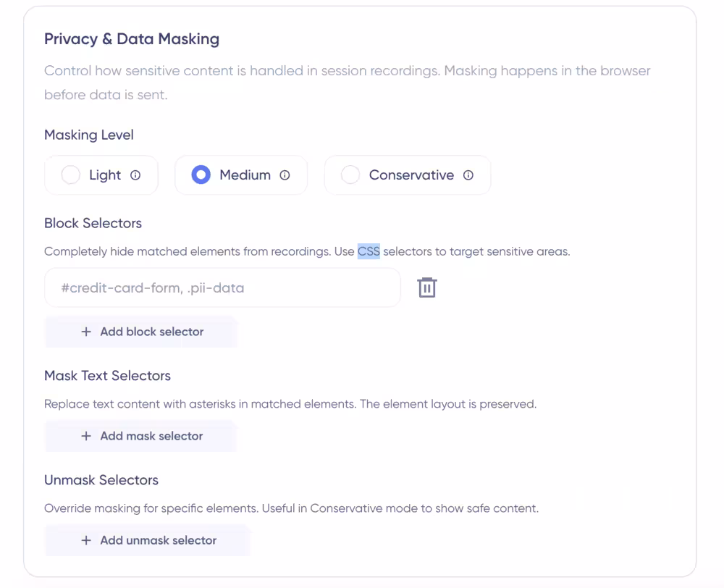Image resolution: width=724 pixels, height=588 pixels.
Task: Focus the block selector input field
Action: (222, 287)
